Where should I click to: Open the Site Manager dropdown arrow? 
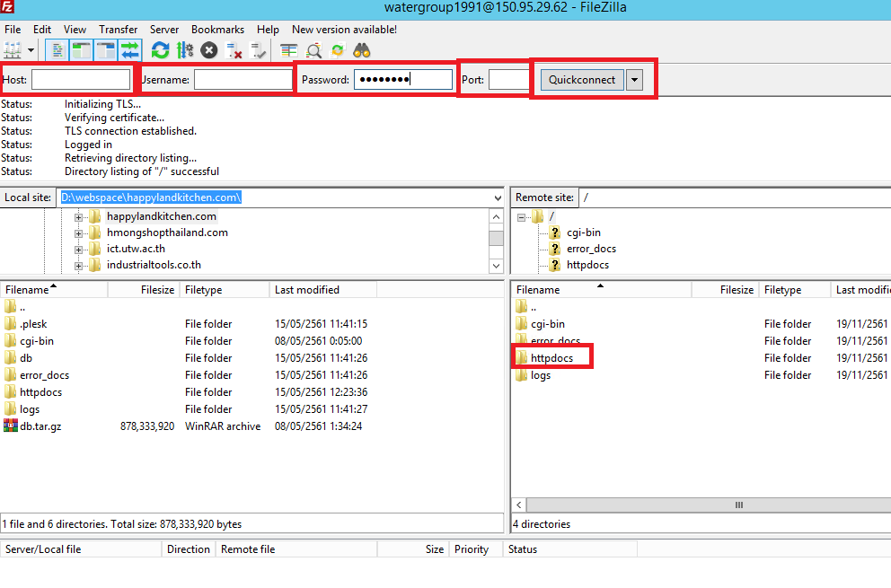[x=31, y=50]
